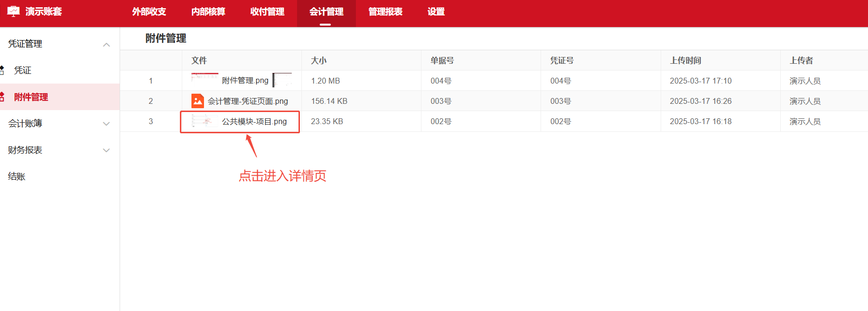Collapse the 凭证管理 section
This screenshot has height=311, width=868.
(107, 44)
